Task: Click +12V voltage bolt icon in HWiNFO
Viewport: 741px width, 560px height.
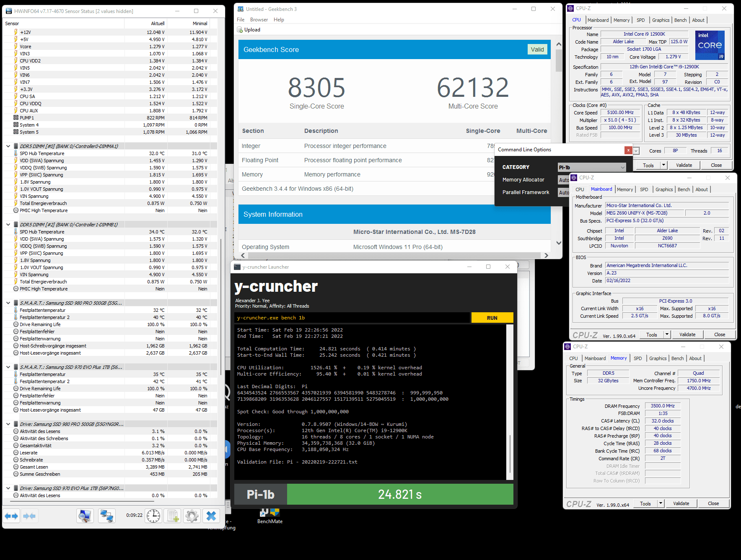Action: [16, 32]
